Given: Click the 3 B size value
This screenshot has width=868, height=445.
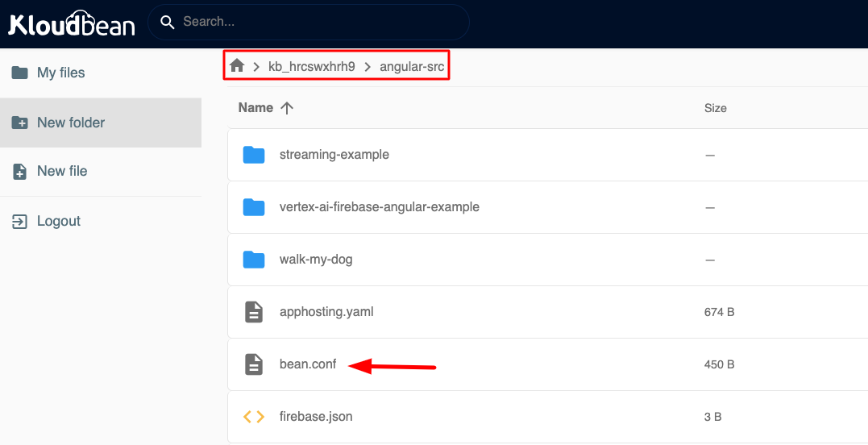Looking at the screenshot, I should pos(712,417).
